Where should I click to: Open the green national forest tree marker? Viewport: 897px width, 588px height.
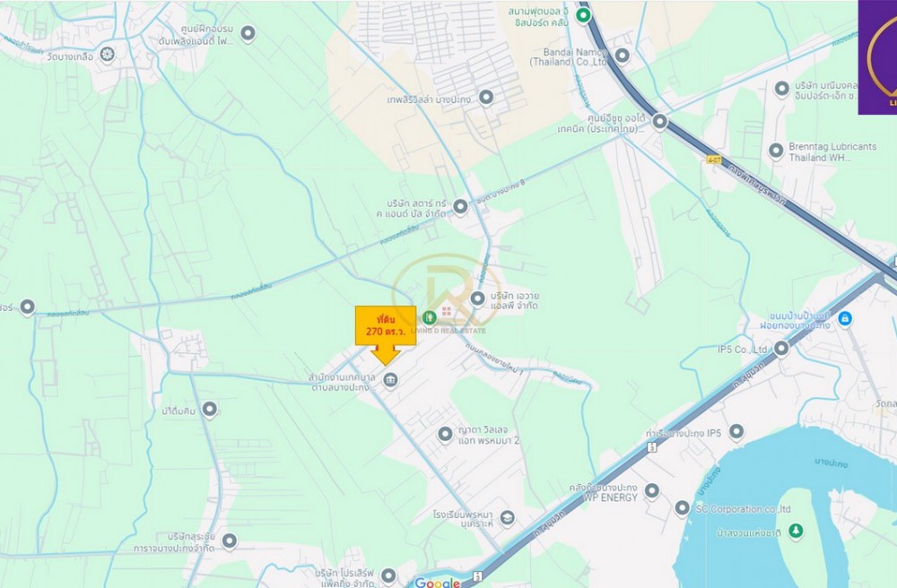[795, 531]
